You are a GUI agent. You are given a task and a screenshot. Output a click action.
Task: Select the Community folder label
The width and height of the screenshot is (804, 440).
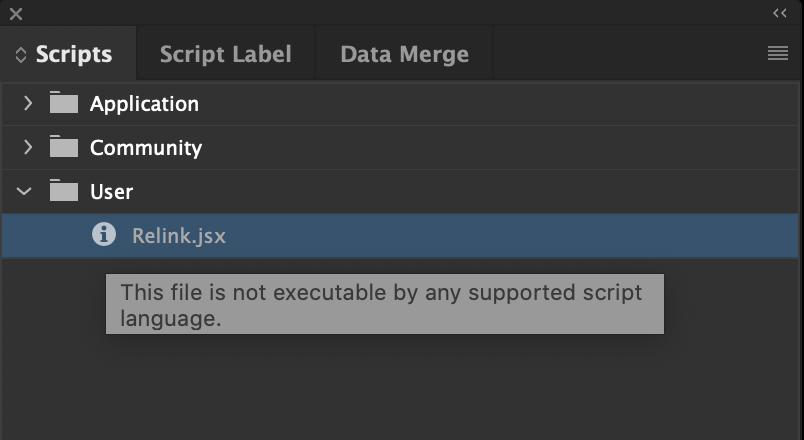point(146,147)
